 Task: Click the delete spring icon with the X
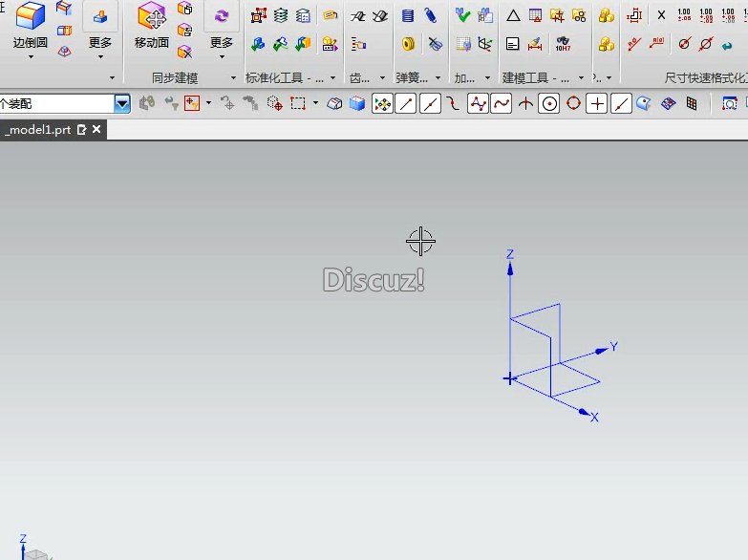pos(435,44)
